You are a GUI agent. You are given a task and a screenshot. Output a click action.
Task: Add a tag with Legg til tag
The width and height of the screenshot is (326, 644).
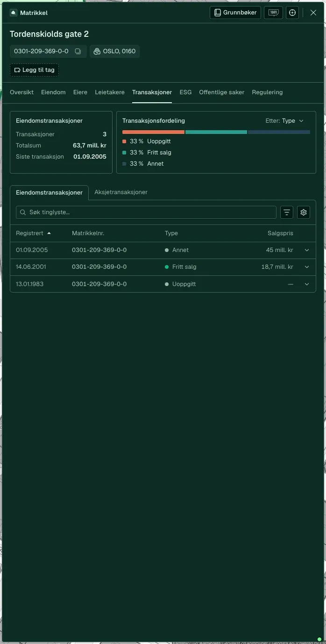coord(35,70)
